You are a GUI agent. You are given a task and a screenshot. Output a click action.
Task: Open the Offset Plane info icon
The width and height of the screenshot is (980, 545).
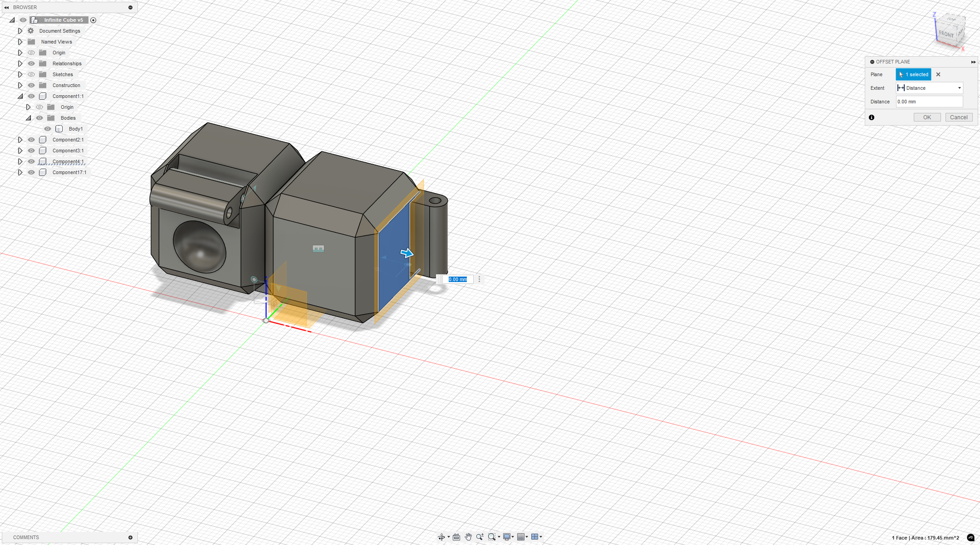click(x=872, y=117)
